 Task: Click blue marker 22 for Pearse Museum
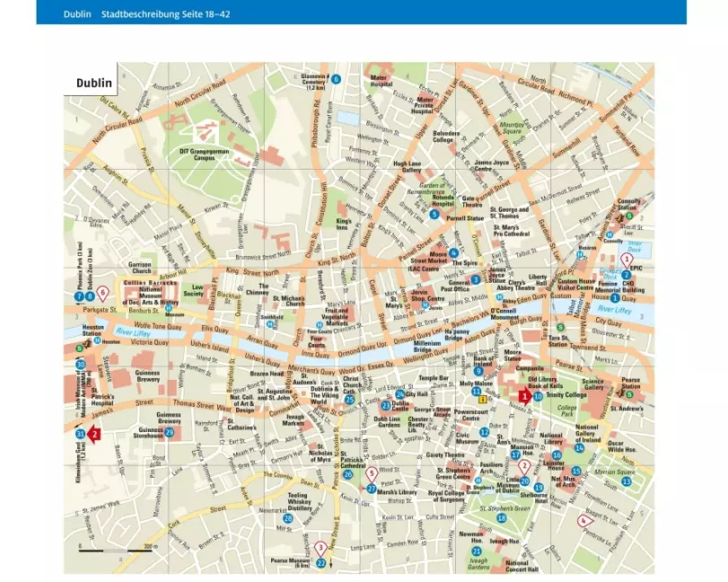click(320, 563)
